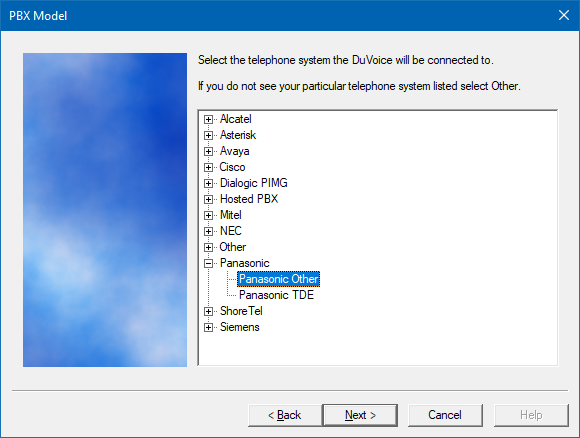
Task: Expand the Avaya plus box
Action: (x=208, y=151)
